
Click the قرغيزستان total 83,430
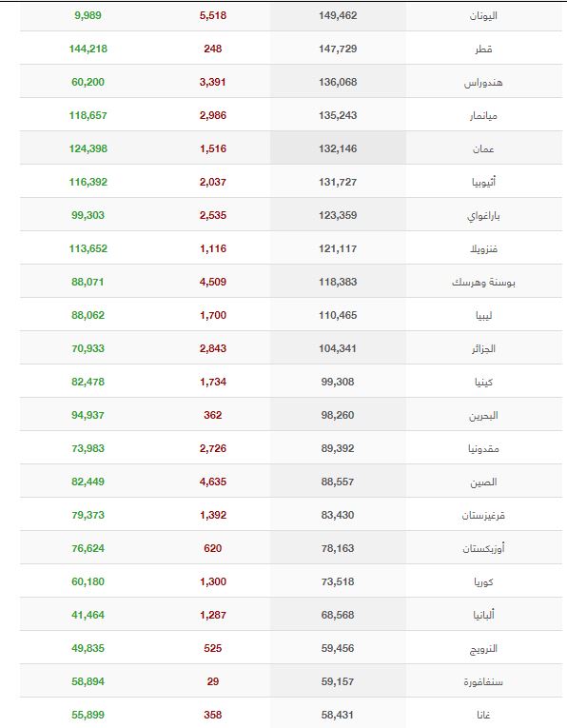[x=338, y=515]
